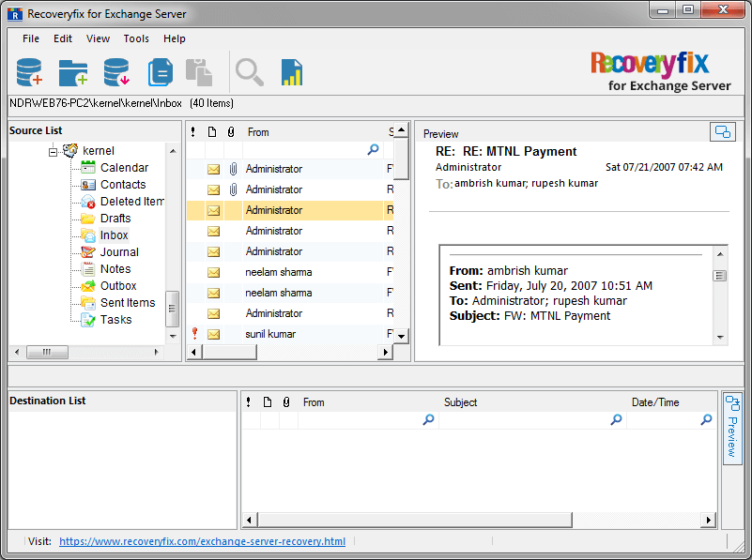This screenshot has width=752, height=560.
Task: Click the message list scroll down arrow
Action: (x=402, y=336)
